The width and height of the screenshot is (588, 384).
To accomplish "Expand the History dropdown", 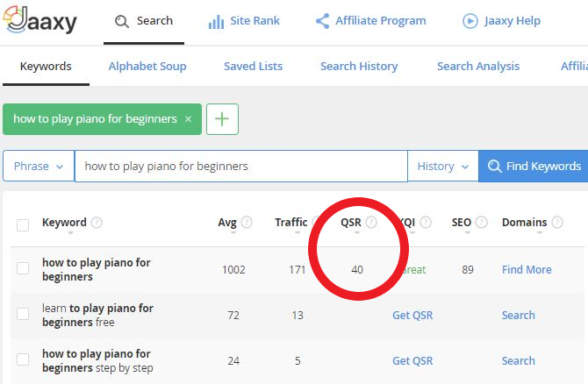I will point(443,166).
